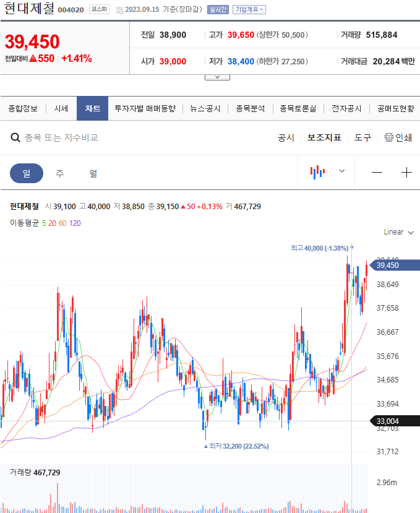The image size is (420, 513).
Task: Zoom in chart with plus icon
Action: pos(406,173)
